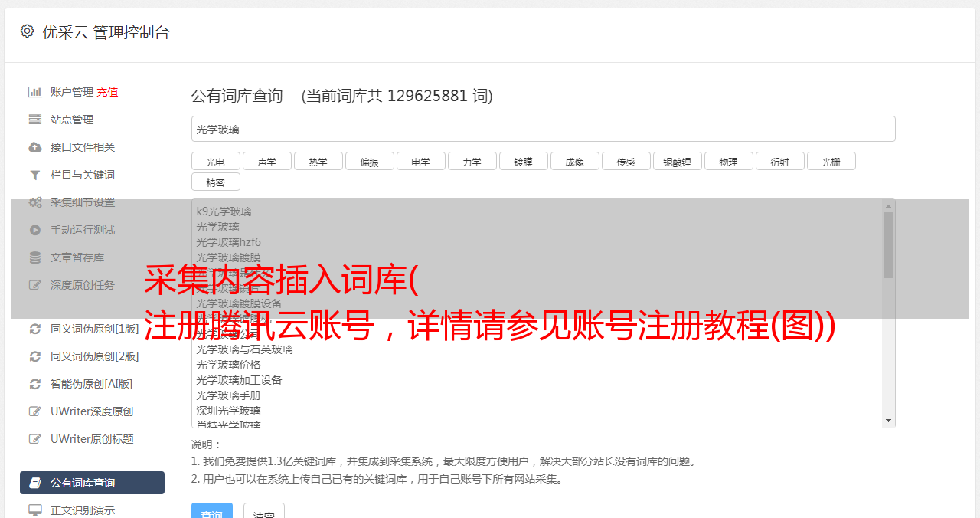This screenshot has height=518, width=980.
Task: Click the 公有词库查询 page heading
Action: pyautogui.click(x=237, y=96)
